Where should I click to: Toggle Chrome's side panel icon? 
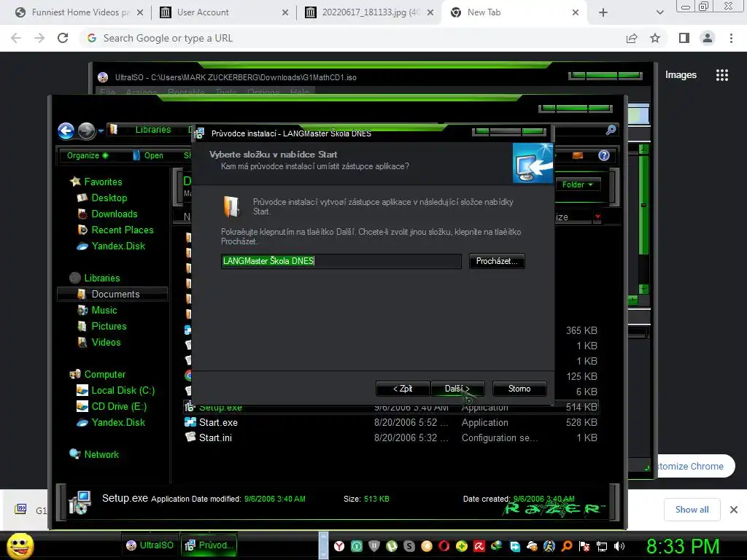pyautogui.click(x=684, y=38)
